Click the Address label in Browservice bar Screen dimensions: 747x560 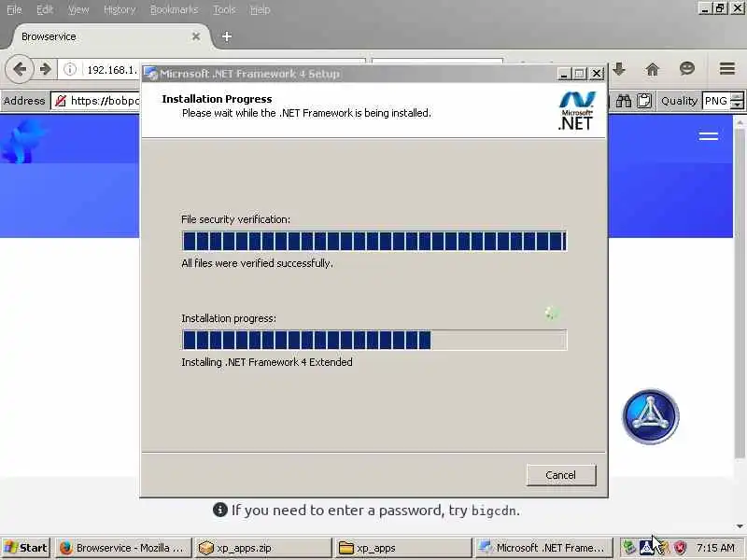[24, 101]
